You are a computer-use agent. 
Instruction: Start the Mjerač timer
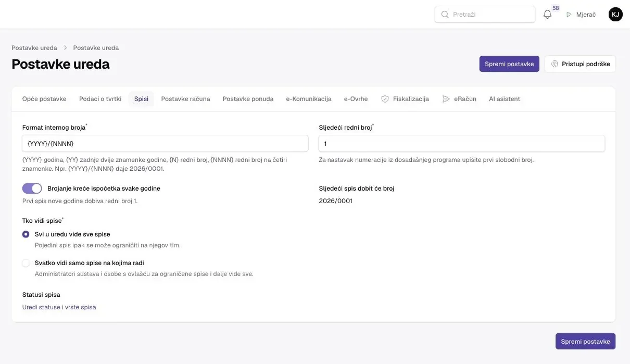[581, 15]
